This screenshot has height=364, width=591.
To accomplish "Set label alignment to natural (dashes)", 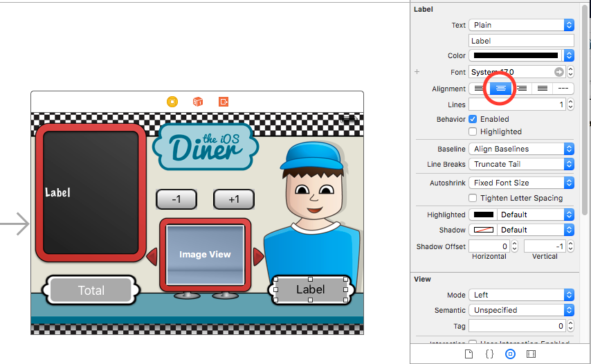I will point(563,89).
